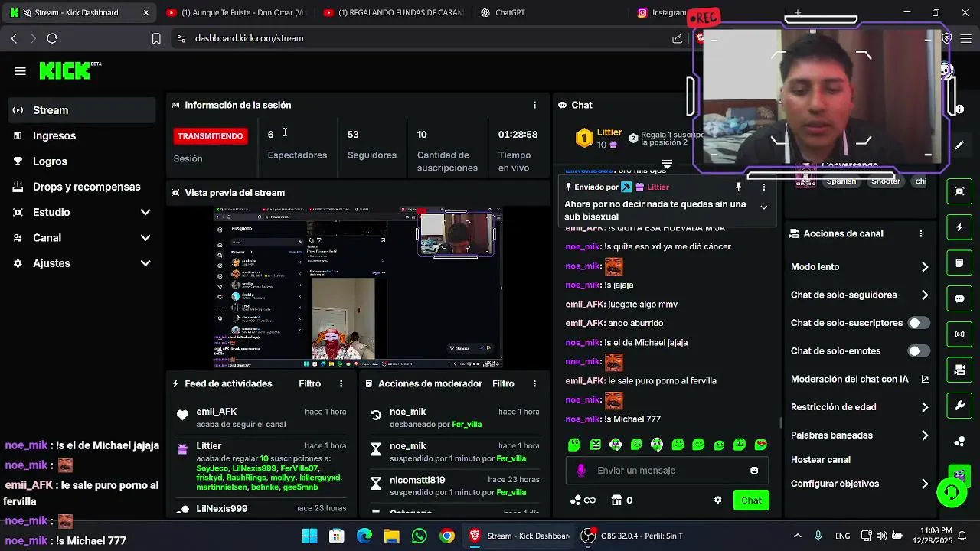
Task: Open File Explorer from the taskbar
Action: (391, 536)
